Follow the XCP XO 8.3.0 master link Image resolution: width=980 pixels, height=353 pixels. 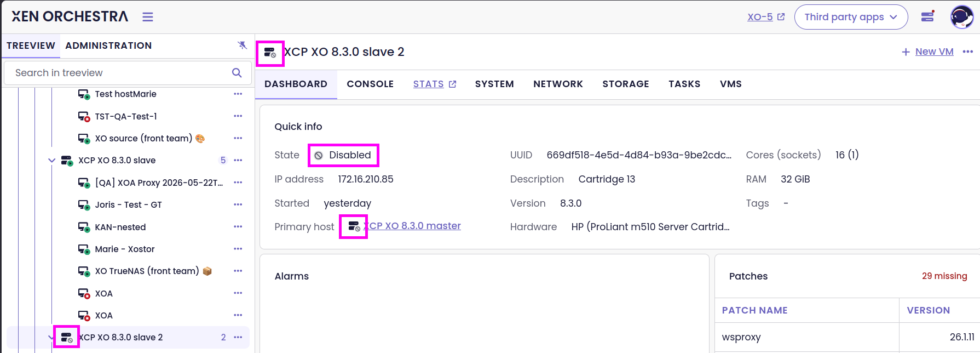(413, 226)
